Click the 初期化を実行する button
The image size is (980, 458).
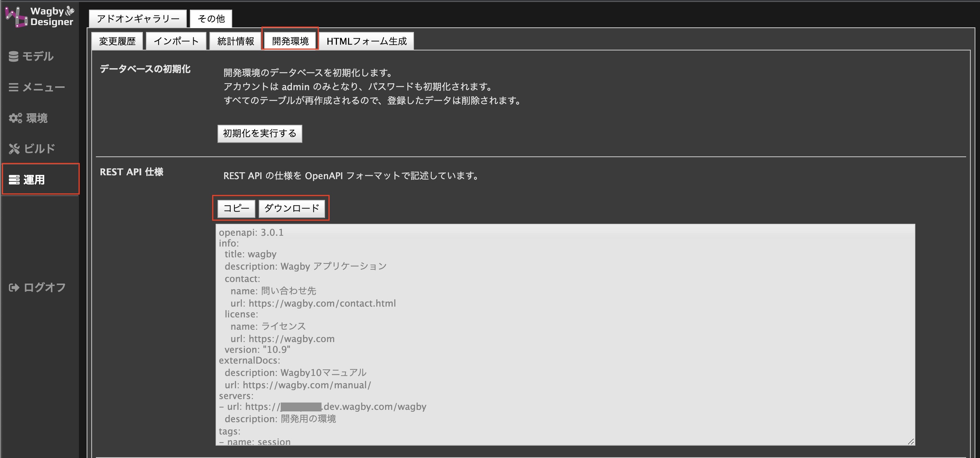click(259, 134)
